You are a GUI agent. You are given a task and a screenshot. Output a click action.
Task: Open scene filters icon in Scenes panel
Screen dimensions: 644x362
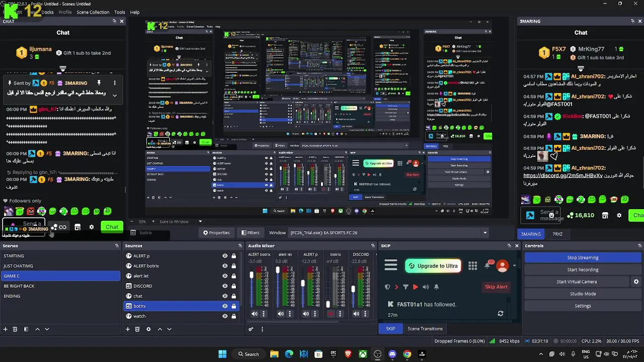26,329
